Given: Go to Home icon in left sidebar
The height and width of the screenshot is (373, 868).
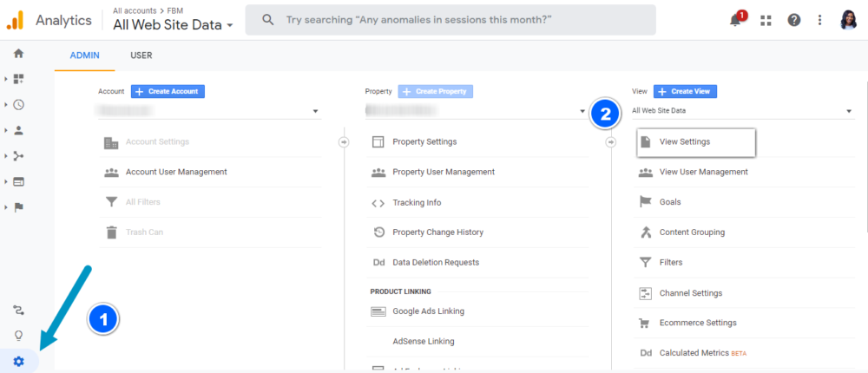Looking at the screenshot, I should 19,54.
